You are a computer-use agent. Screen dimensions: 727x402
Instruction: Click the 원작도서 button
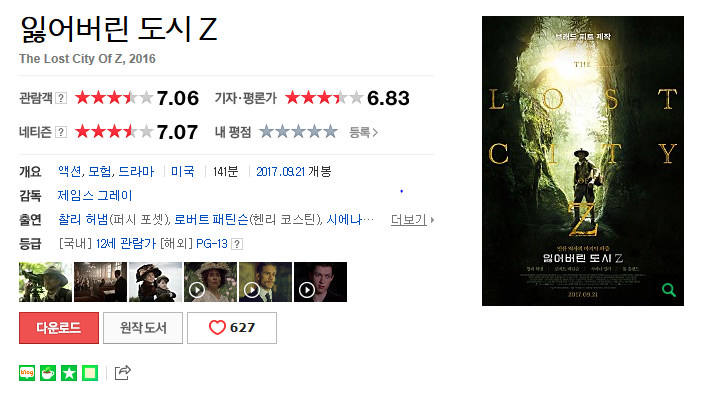143,328
